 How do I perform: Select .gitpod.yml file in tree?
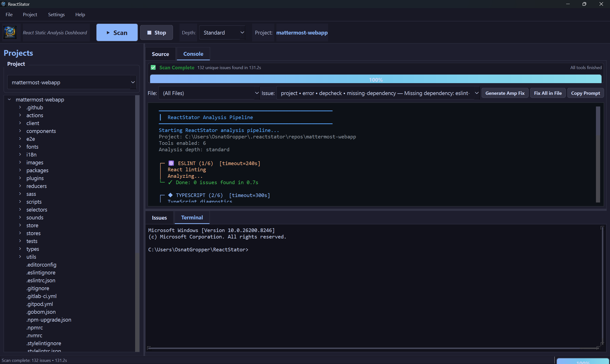[40, 304]
